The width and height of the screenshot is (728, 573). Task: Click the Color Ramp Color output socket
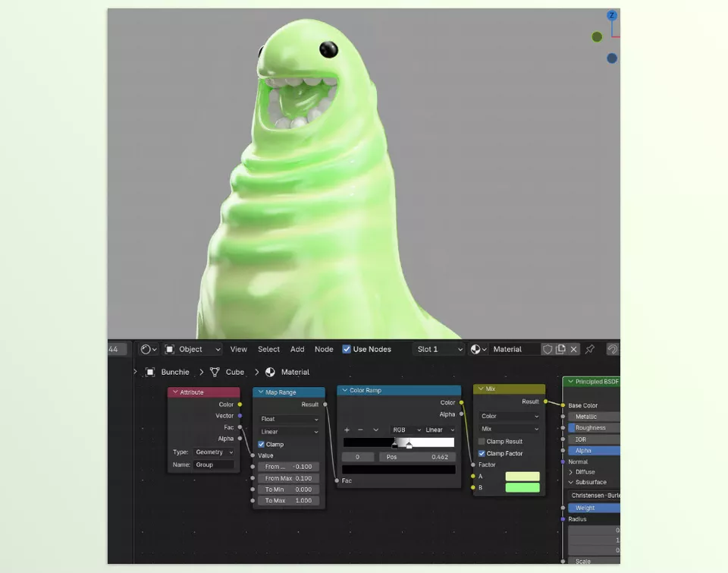[462, 402]
